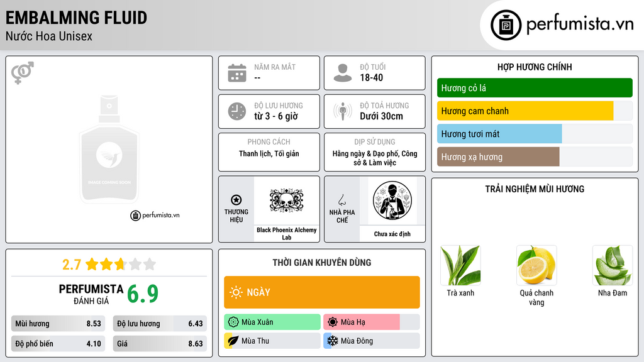The image size is (644, 362).
Task: Click the Nha Đam caption
Action: [613, 293]
